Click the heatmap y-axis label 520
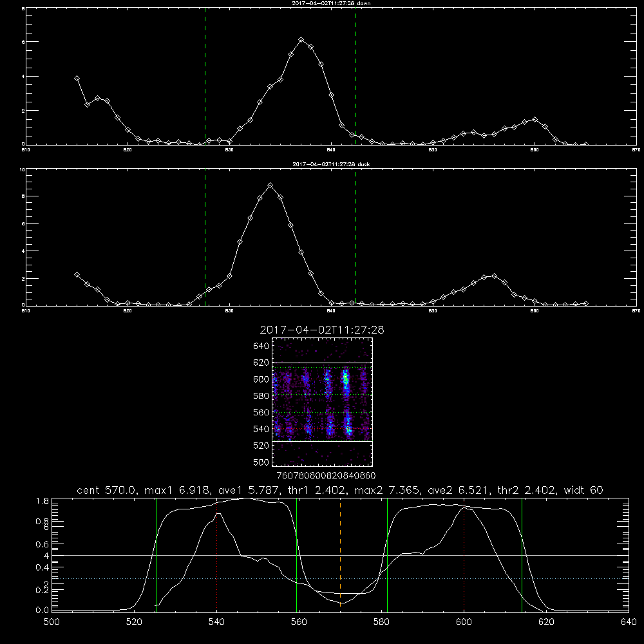644x644 pixels. coord(261,446)
